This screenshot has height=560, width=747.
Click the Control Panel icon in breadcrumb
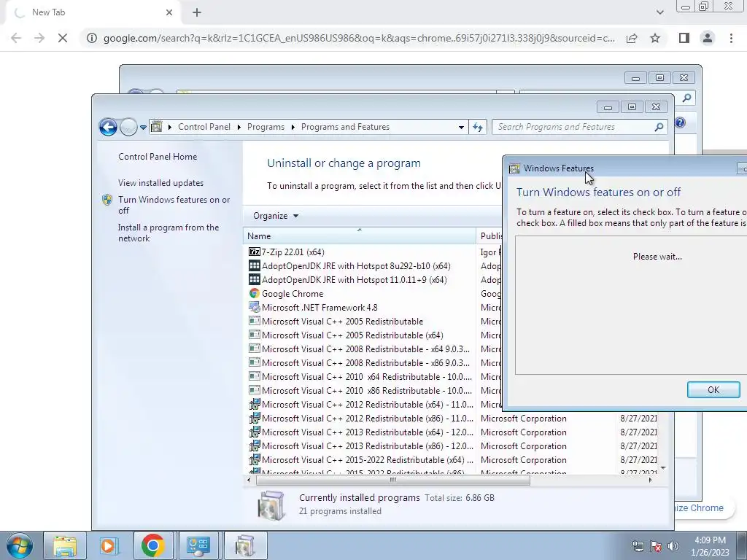(x=156, y=127)
